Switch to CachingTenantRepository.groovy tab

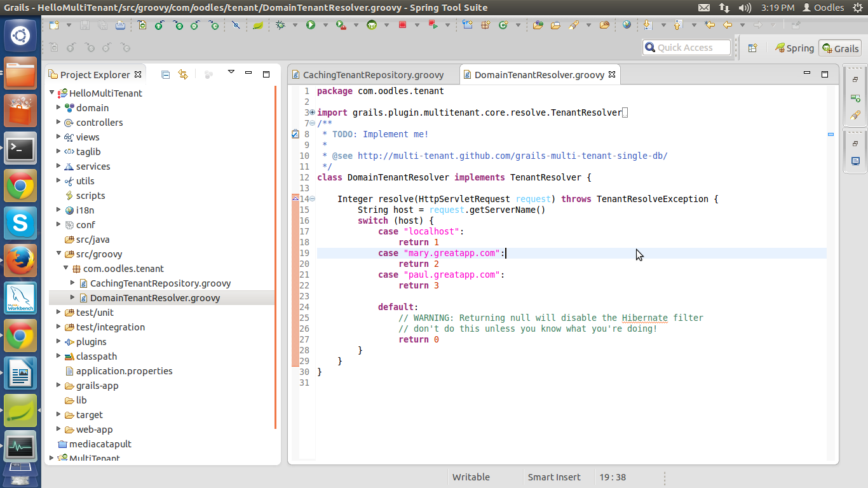tap(372, 75)
